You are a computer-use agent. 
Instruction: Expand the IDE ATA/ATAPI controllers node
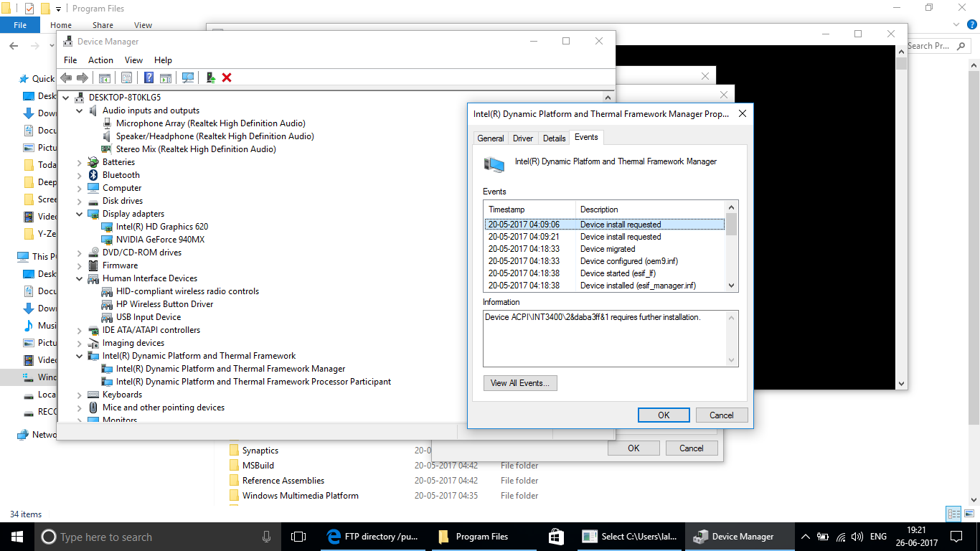(x=80, y=330)
